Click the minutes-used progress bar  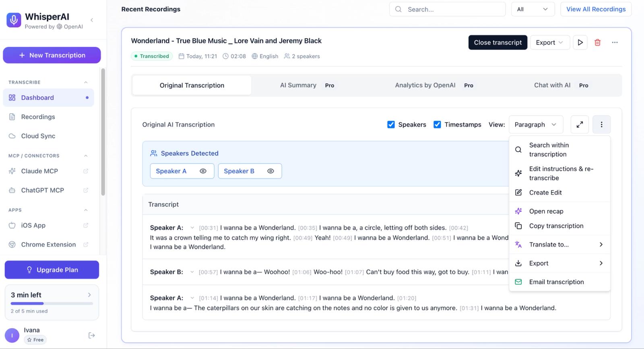[52, 303]
